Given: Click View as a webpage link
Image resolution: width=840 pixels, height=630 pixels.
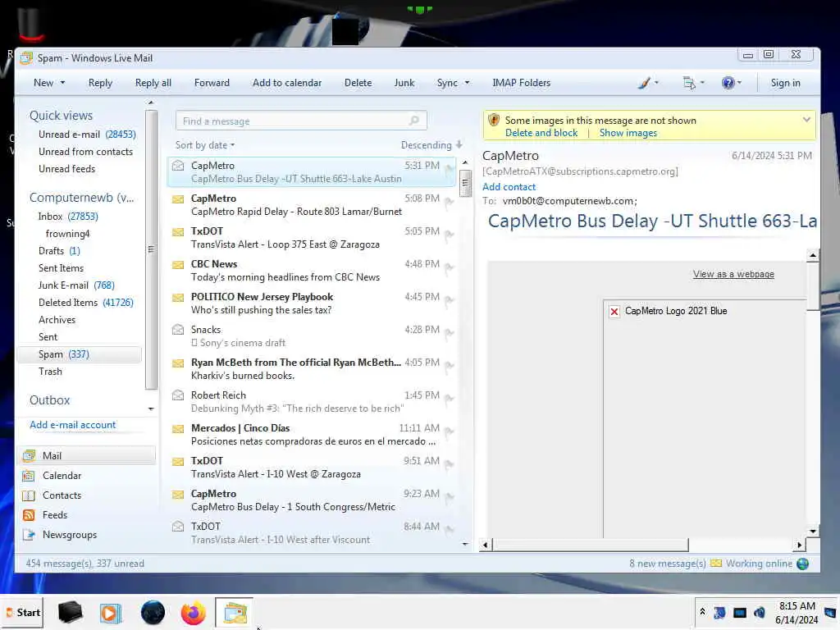Looking at the screenshot, I should (733, 274).
